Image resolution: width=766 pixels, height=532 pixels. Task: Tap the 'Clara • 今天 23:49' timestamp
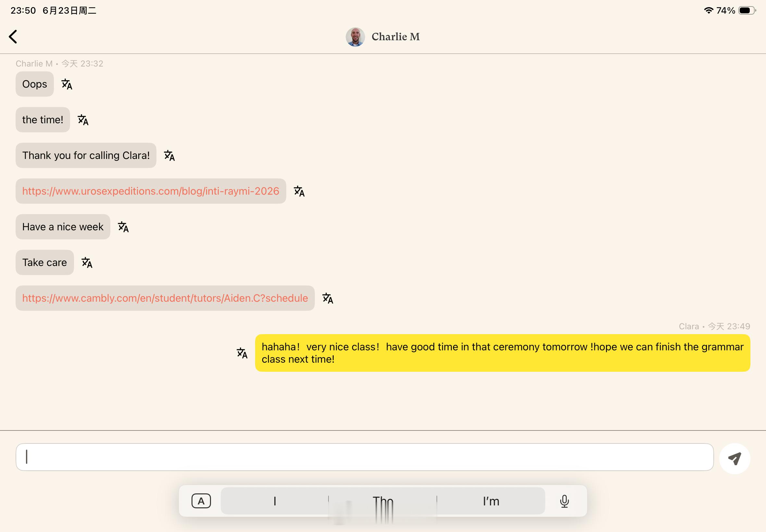tap(714, 326)
